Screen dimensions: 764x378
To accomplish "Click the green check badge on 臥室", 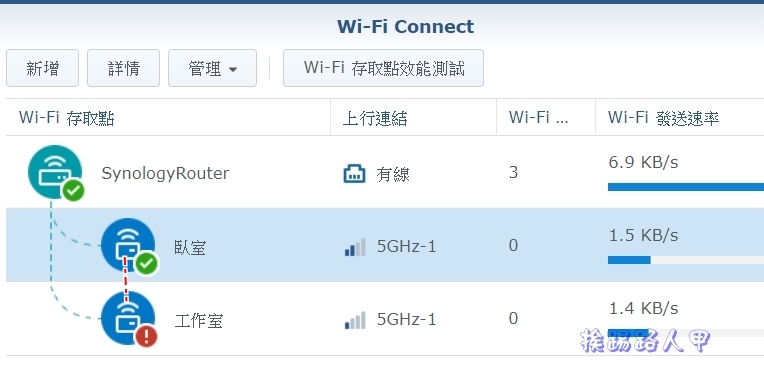I will click(x=146, y=264).
